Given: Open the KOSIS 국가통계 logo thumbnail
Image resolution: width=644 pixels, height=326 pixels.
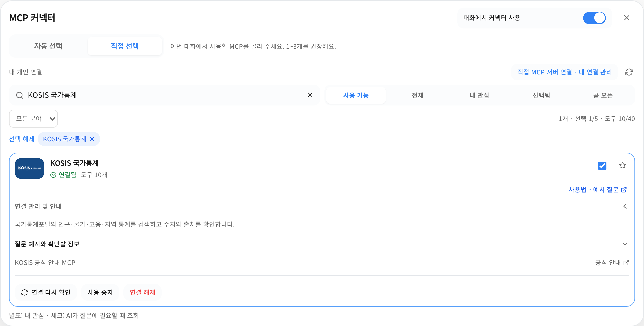Looking at the screenshot, I should click(x=29, y=168).
